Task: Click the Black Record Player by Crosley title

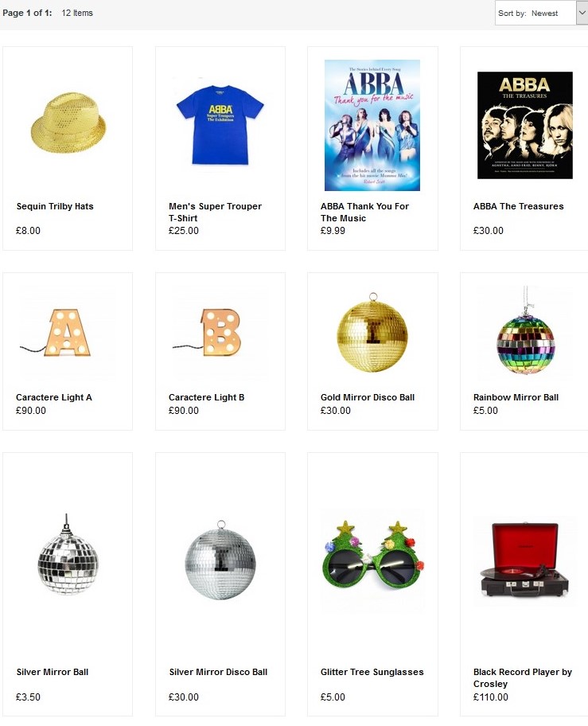Action: (523, 678)
